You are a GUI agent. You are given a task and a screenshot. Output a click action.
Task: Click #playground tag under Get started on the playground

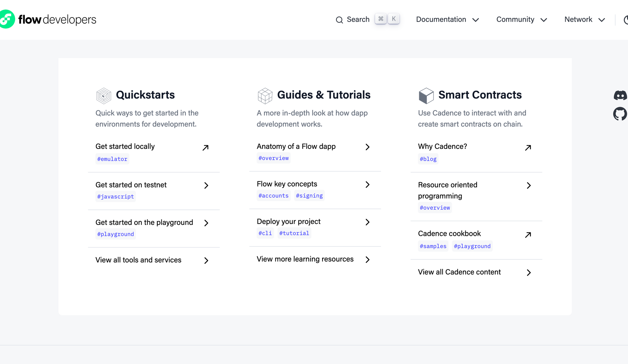[x=116, y=234]
